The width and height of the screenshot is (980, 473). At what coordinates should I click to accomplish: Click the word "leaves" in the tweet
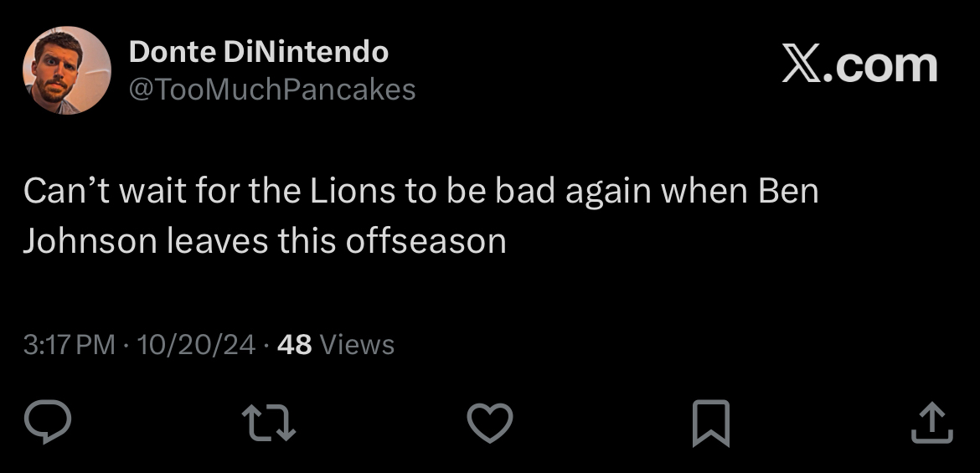click(x=218, y=242)
